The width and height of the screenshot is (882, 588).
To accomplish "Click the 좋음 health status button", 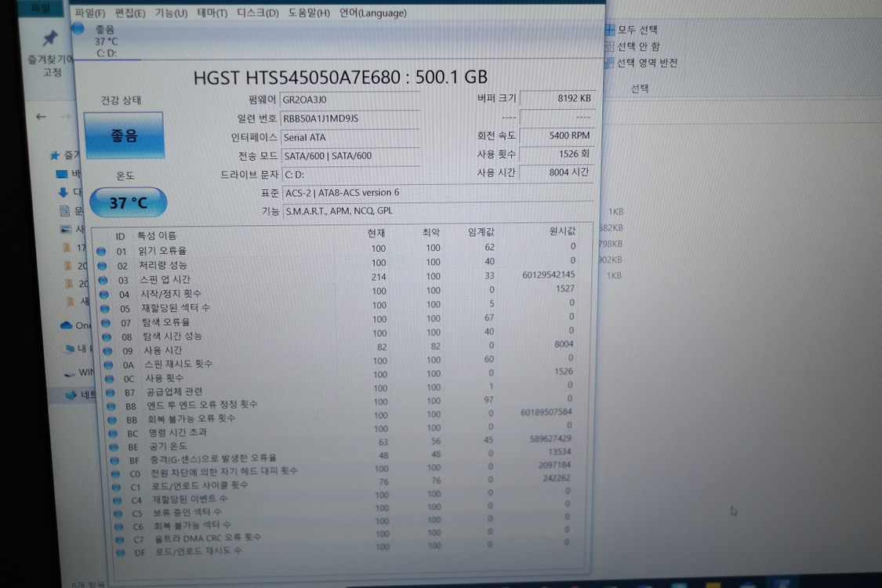I will 124,135.
